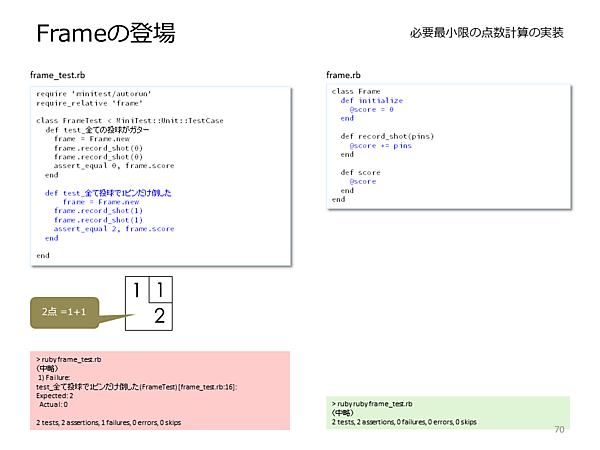Select the 'frame_test.rb' file label
The height and width of the screenshot is (450, 600).
(x=58, y=75)
